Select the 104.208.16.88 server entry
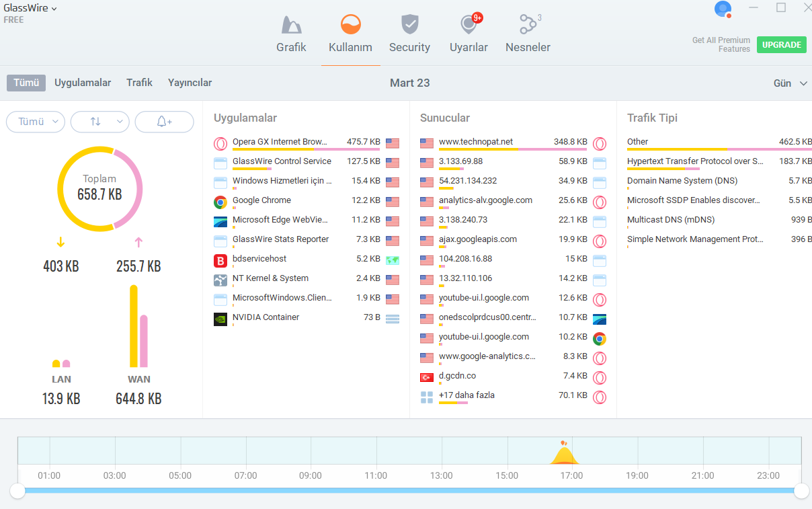This screenshot has width=812, height=509. tap(513, 260)
